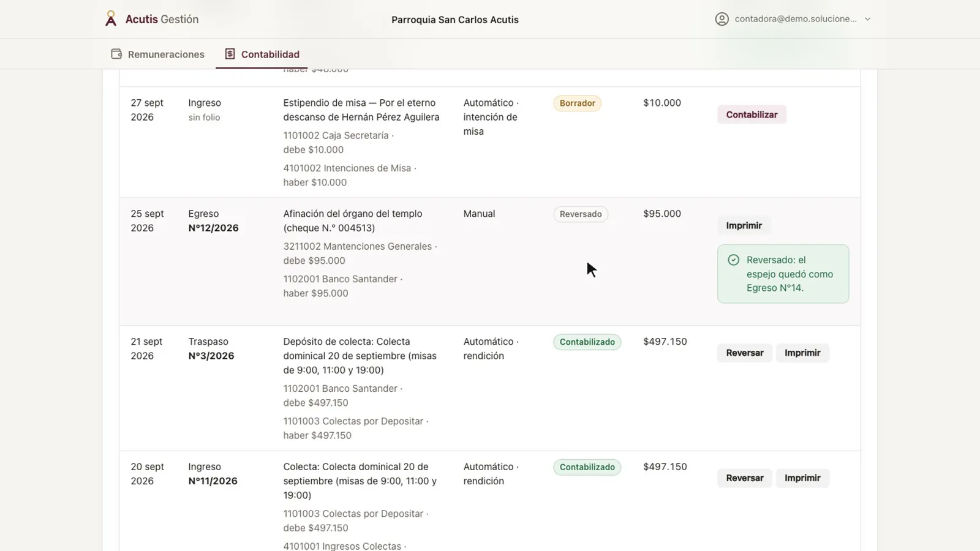Click the check icon in the Reversado notice

pos(733,260)
